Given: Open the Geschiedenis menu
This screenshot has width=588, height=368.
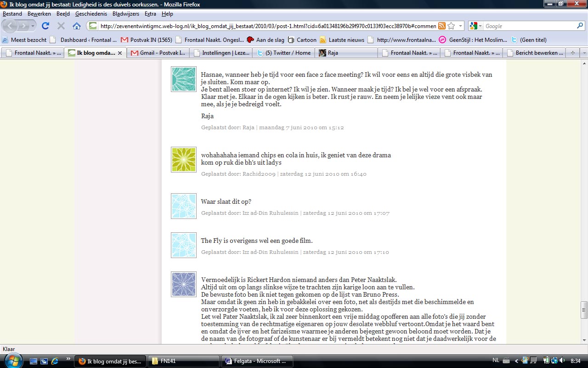Looking at the screenshot, I should [x=91, y=14].
